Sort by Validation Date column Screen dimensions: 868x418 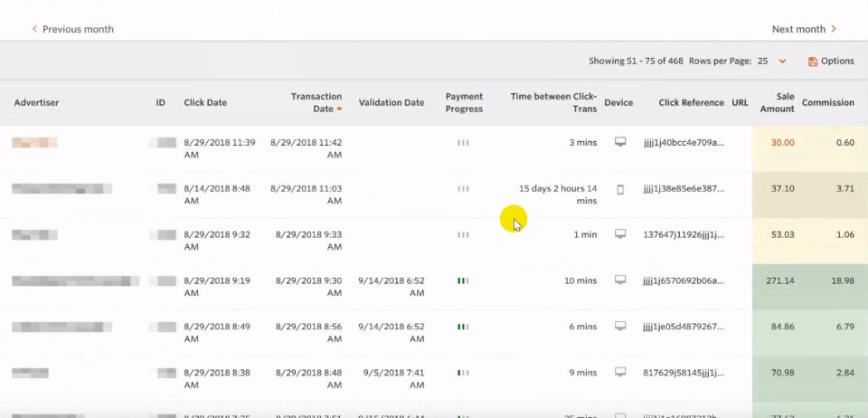click(x=392, y=102)
